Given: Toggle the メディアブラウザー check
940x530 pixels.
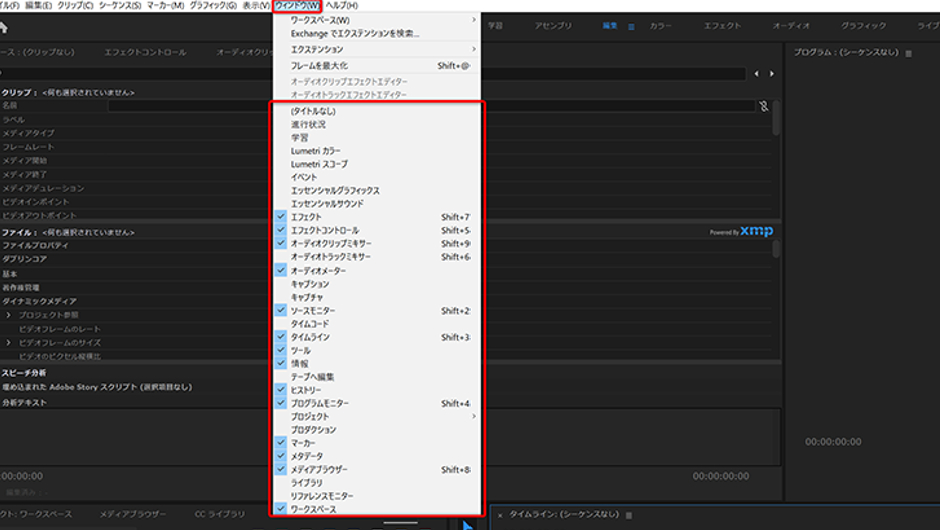Looking at the screenshot, I should [281, 468].
